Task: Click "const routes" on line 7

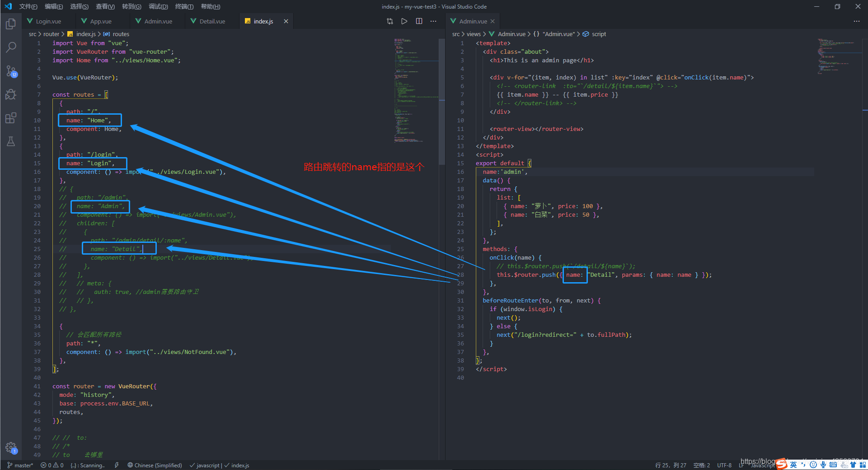Action: click(73, 95)
